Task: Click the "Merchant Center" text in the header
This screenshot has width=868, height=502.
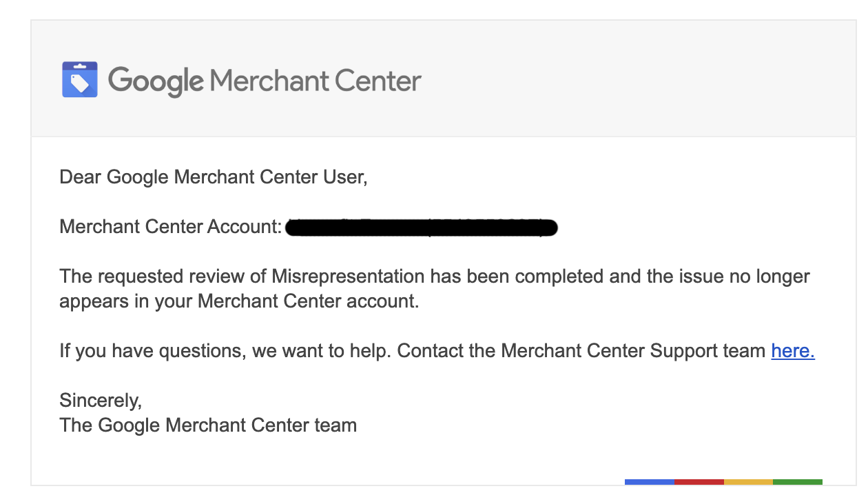Action: point(316,81)
